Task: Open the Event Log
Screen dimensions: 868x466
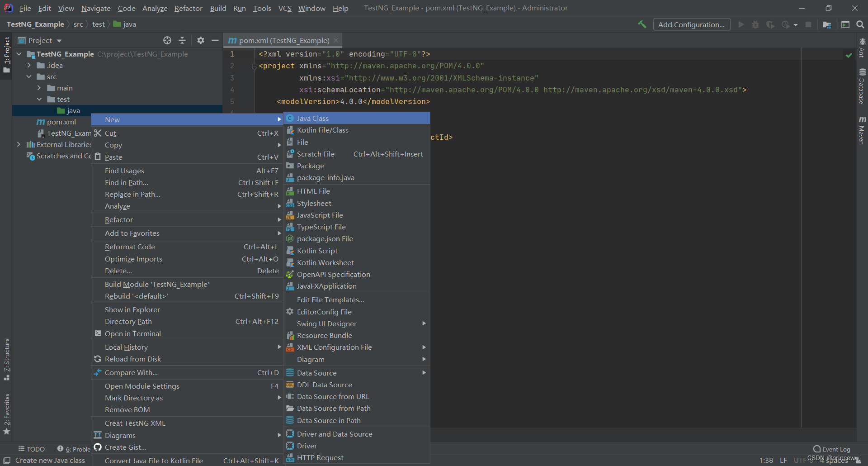Action: pyautogui.click(x=832, y=449)
